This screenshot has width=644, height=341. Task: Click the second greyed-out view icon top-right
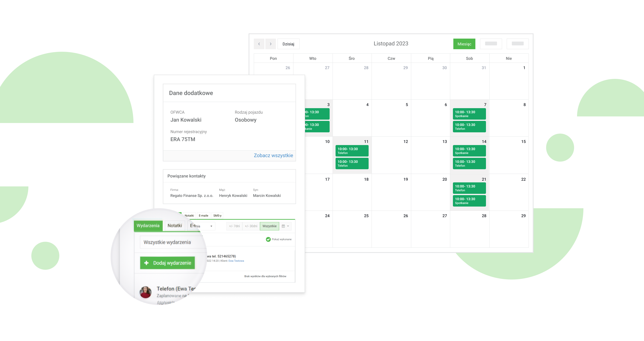click(517, 43)
